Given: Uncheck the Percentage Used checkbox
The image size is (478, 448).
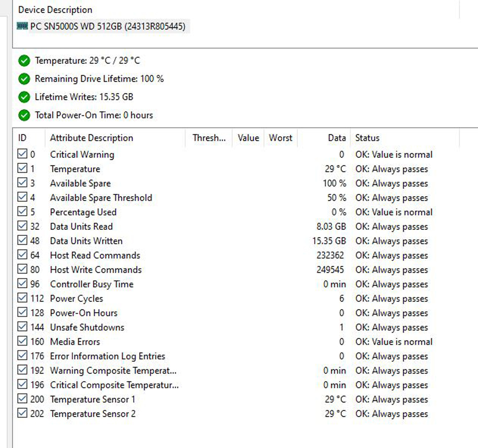Looking at the screenshot, I should [22, 211].
